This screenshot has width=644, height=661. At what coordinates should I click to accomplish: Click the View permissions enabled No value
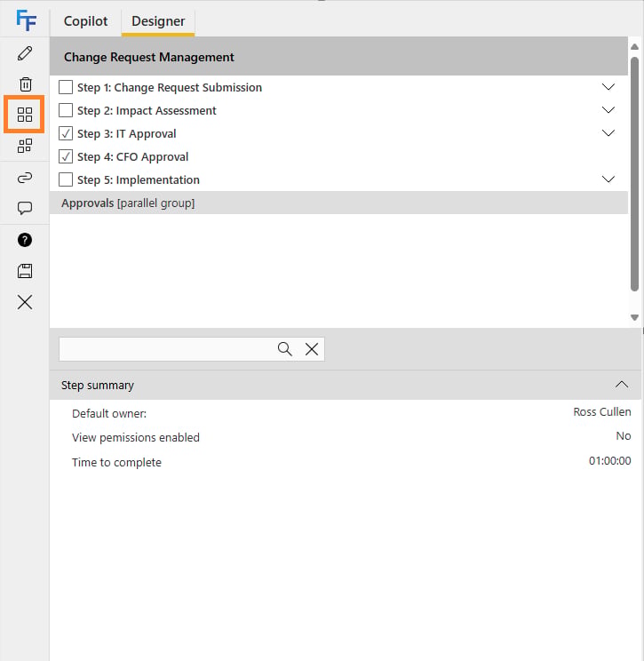point(624,436)
